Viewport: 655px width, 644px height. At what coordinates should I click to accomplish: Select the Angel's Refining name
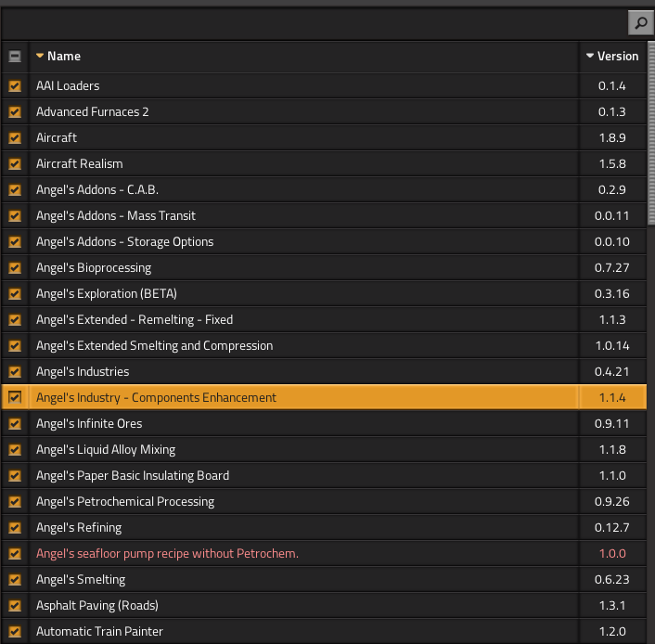coord(79,527)
